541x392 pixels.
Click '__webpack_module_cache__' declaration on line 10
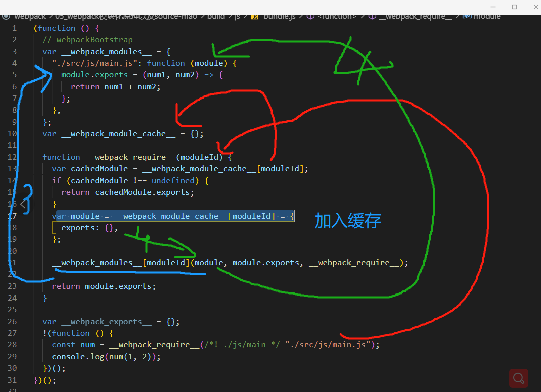click(119, 134)
